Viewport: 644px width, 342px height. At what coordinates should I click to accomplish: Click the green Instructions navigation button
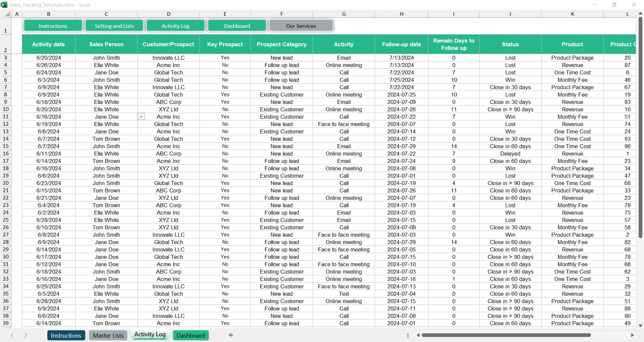[x=53, y=26]
